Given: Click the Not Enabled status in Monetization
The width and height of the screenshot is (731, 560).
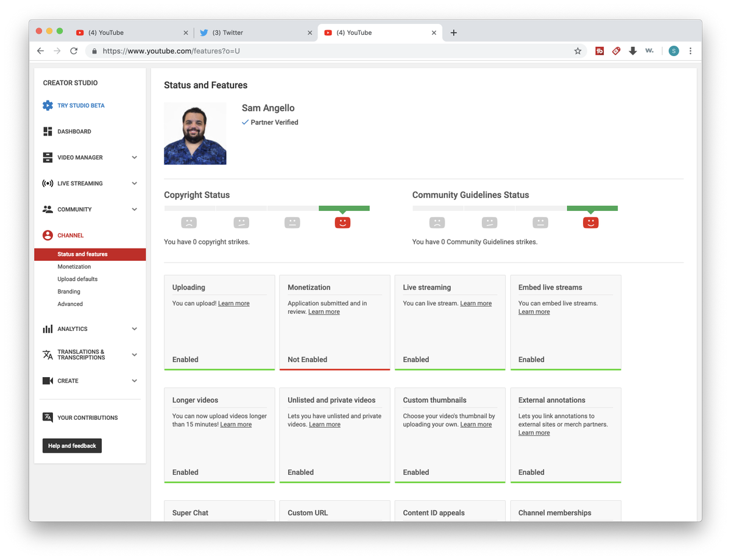Looking at the screenshot, I should click(307, 360).
